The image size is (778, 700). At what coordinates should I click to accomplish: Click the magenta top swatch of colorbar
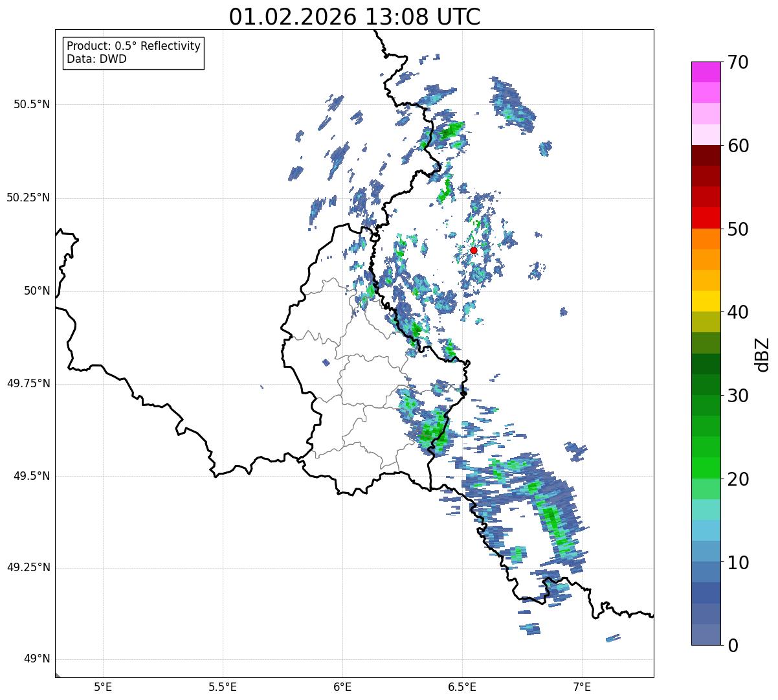[706, 72]
